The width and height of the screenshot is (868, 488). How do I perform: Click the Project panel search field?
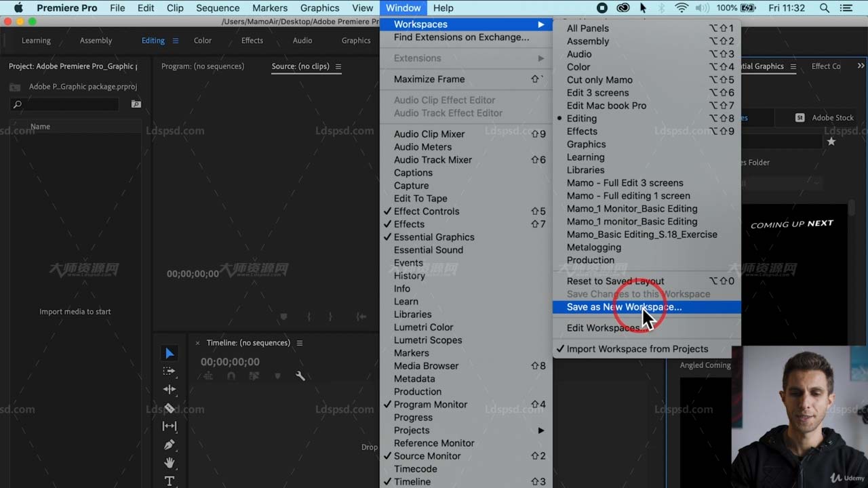point(64,104)
